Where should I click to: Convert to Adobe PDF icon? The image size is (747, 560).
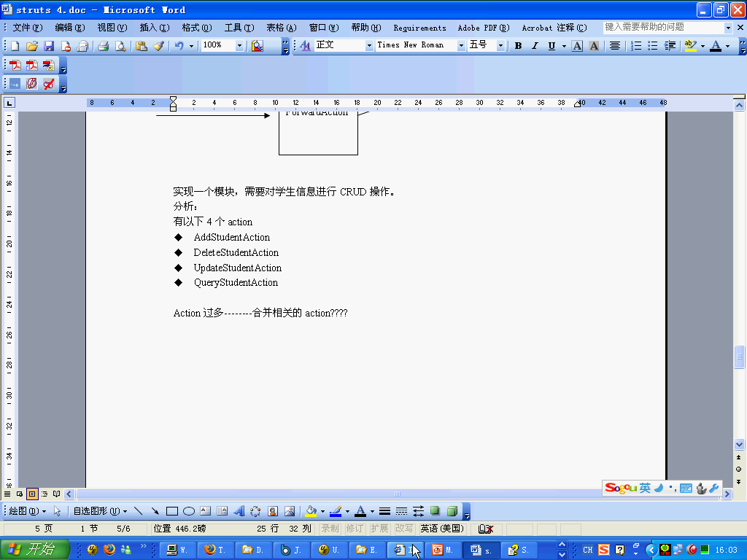pos(15,65)
